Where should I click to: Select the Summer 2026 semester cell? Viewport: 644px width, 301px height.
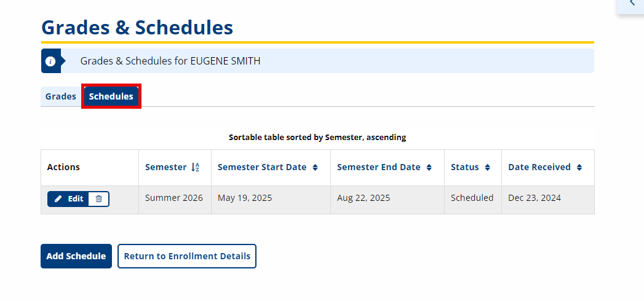click(174, 198)
